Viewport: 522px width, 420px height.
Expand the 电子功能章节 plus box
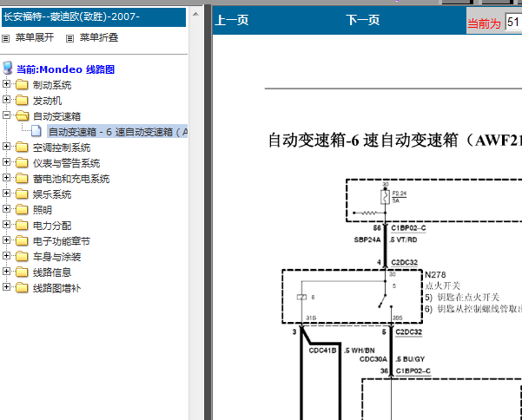pos(6,240)
